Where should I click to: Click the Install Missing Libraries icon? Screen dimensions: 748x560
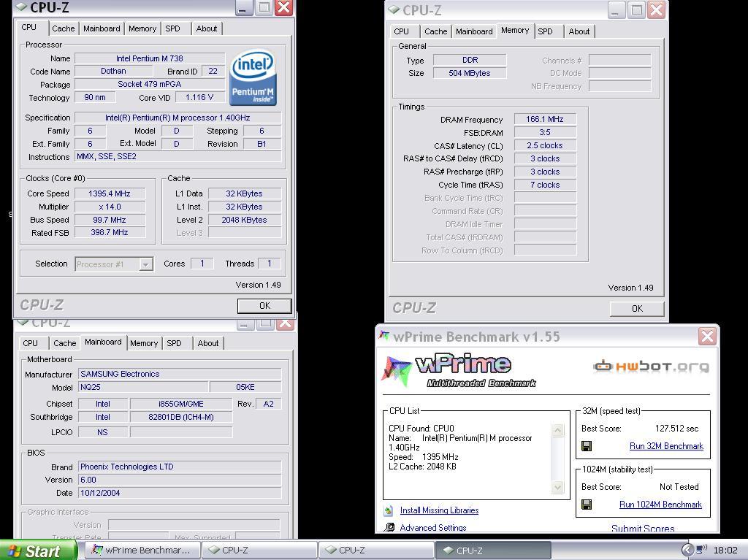point(389,510)
